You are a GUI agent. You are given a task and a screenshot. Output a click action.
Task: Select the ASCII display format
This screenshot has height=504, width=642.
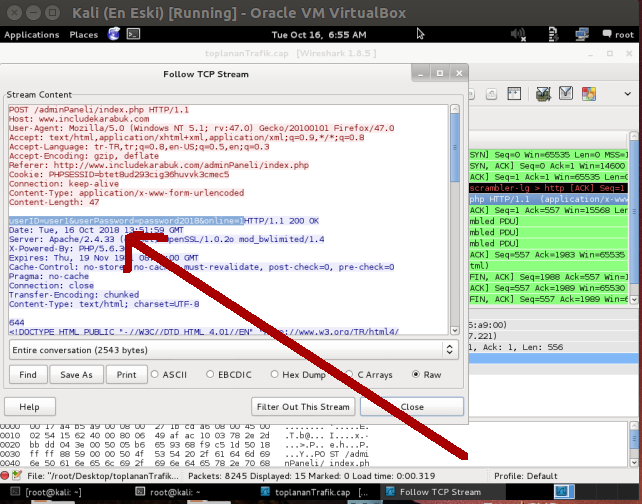pos(169,375)
